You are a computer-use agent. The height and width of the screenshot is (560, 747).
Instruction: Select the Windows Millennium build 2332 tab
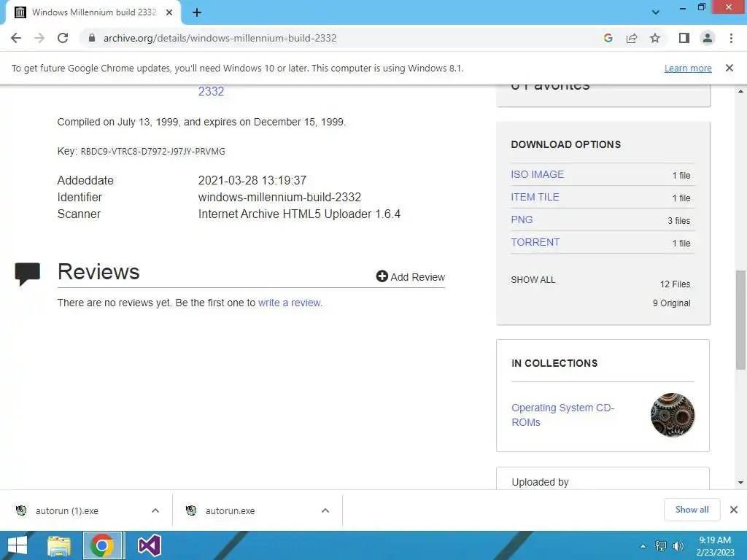[93, 12]
